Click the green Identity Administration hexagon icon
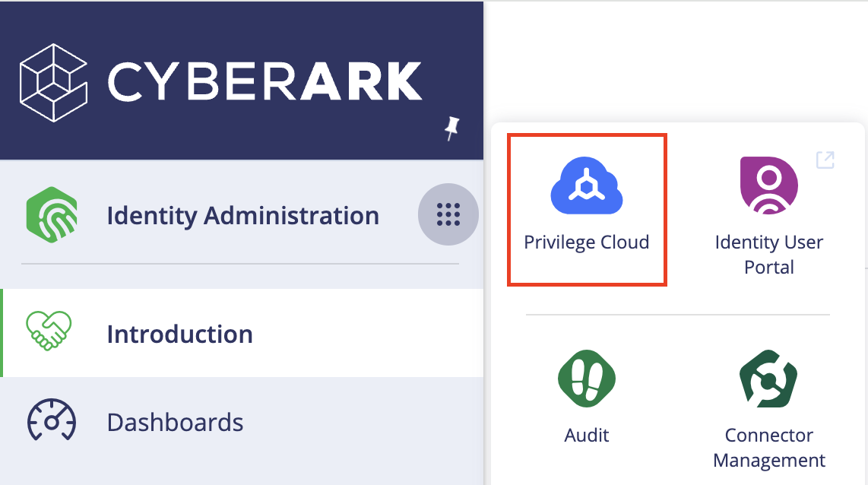 tap(52, 214)
